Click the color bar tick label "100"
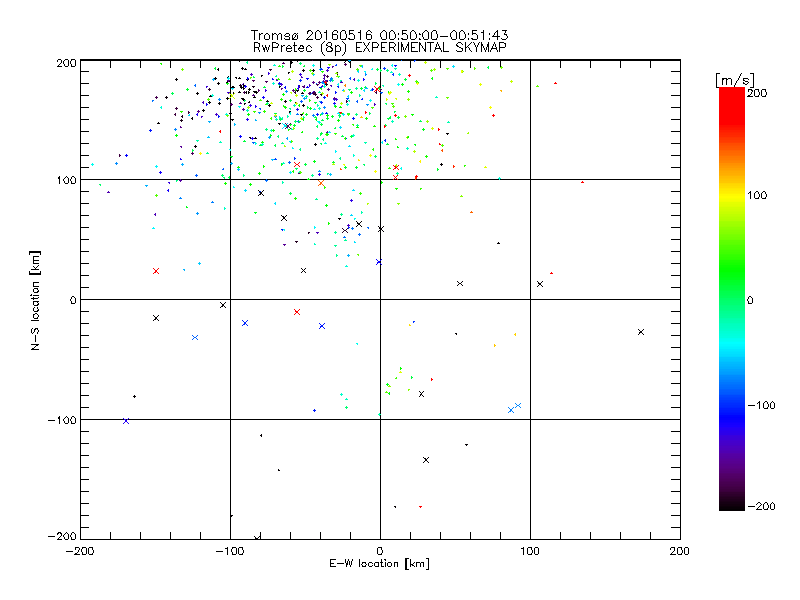800x600 pixels. [x=757, y=195]
